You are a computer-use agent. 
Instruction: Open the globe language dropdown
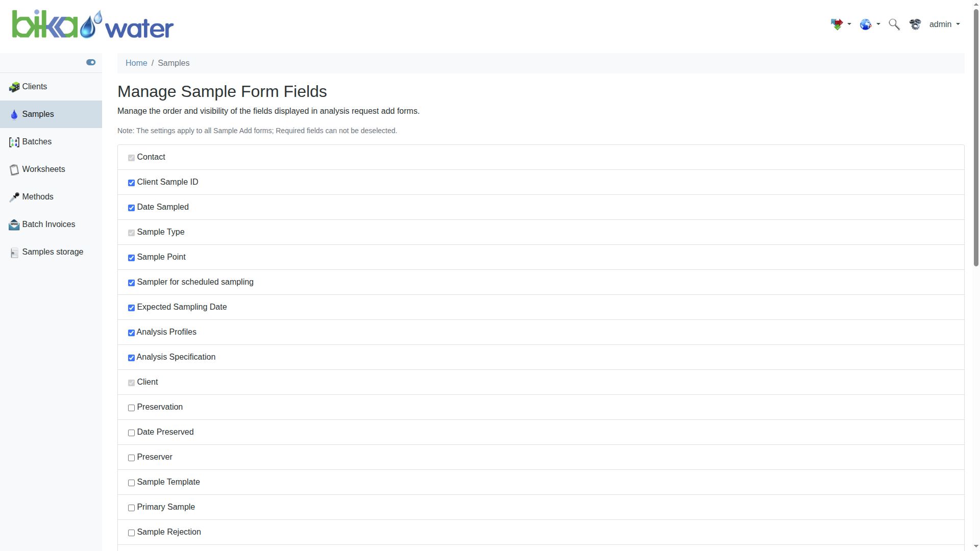(870, 24)
